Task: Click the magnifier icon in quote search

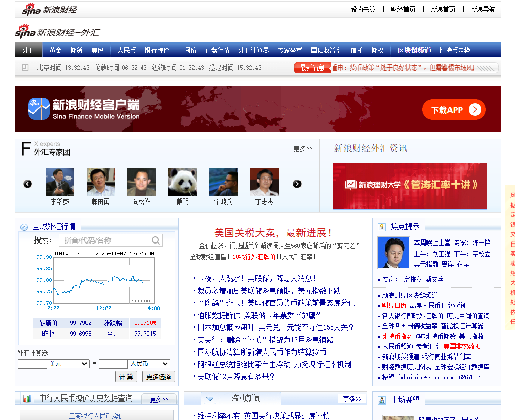Action: pyautogui.click(x=156, y=240)
